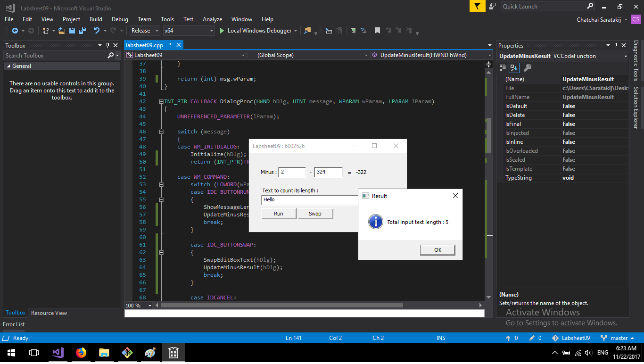This screenshot has height=364, width=644.
Task: Click the Toggle Bookmark toolbar icon
Action: pos(377,31)
